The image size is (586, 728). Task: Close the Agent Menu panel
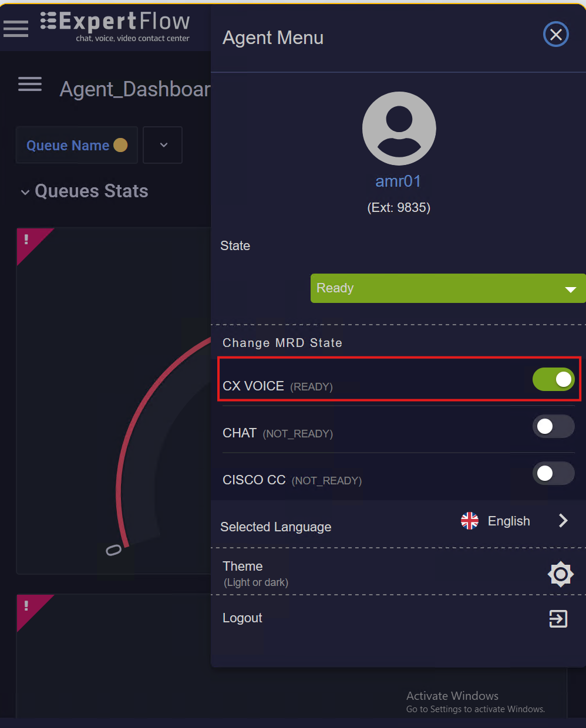point(555,35)
